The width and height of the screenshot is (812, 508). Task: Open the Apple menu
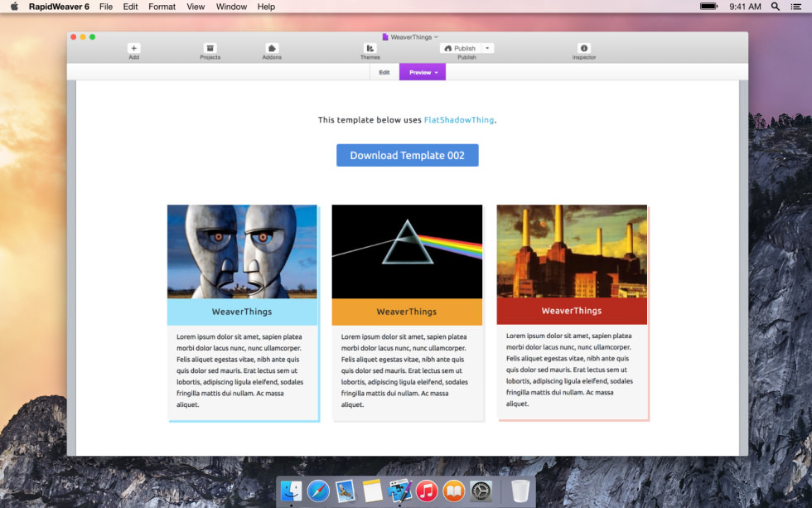point(15,7)
